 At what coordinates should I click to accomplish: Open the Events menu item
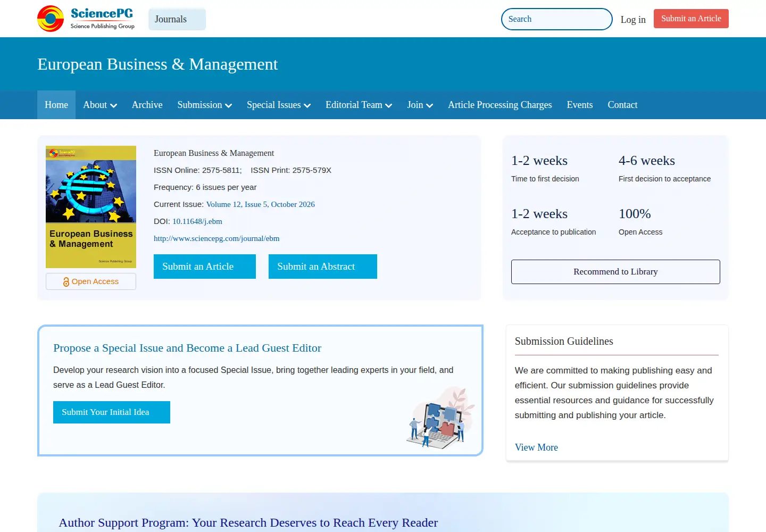click(580, 105)
